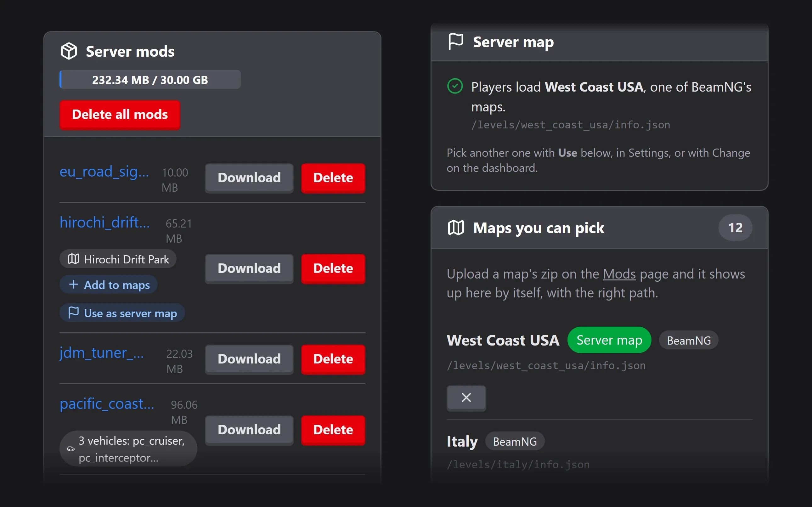Click the 10.00 MB size label

click(x=175, y=180)
